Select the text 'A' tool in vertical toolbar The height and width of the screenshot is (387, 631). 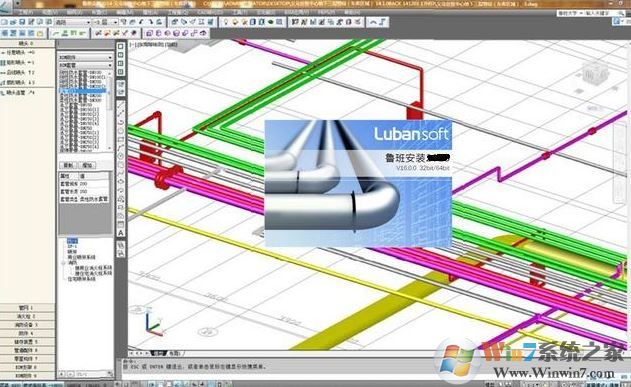120,233
